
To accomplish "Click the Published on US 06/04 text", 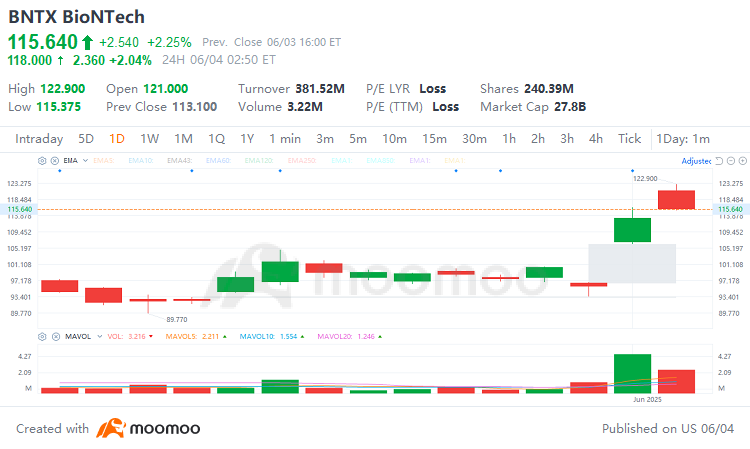I will point(668,428).
